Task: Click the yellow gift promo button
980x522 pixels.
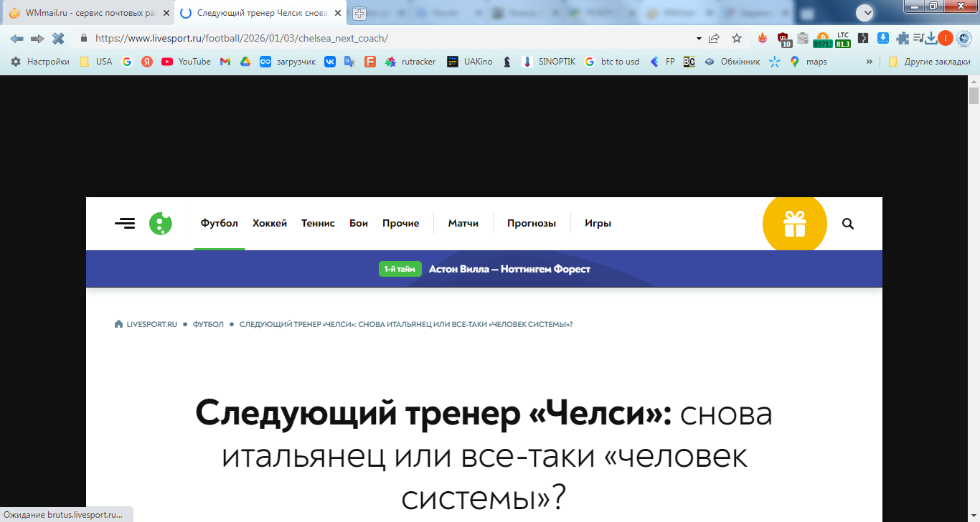Action: click(795, 224)
